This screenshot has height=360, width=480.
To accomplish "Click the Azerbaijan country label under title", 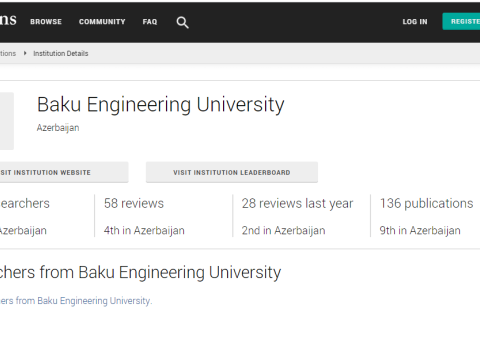I will coord(58,128).
